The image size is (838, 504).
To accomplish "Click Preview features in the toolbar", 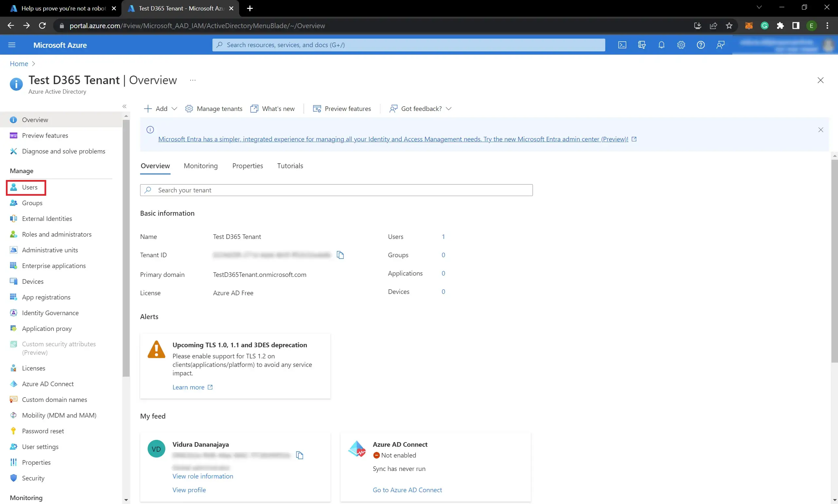I will pos(342,109).
